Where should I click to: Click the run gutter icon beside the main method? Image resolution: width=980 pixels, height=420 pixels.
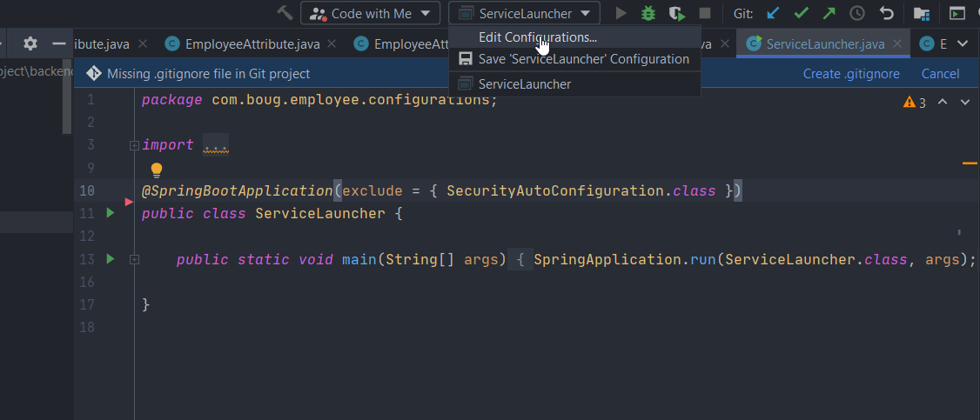[111, 258]
